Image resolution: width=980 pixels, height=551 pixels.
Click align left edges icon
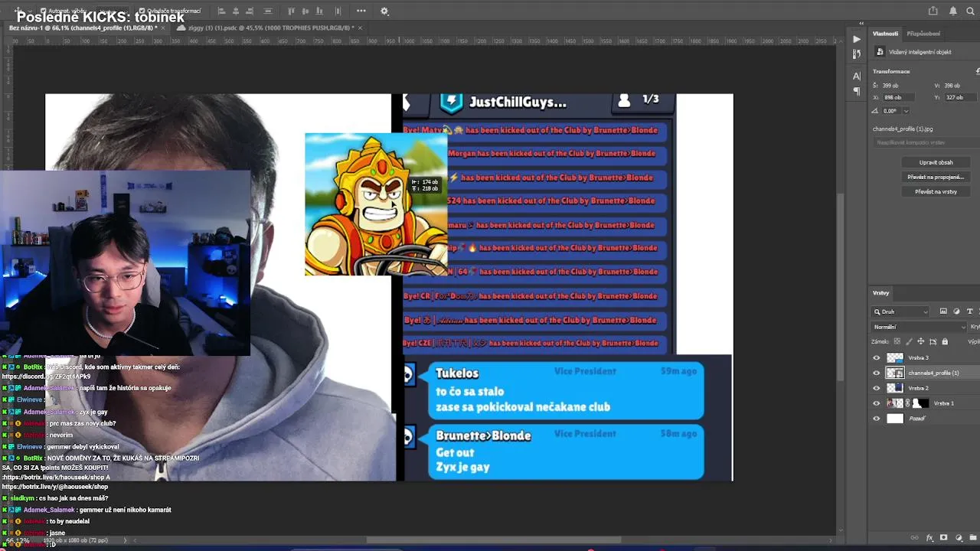coord(221,11)
